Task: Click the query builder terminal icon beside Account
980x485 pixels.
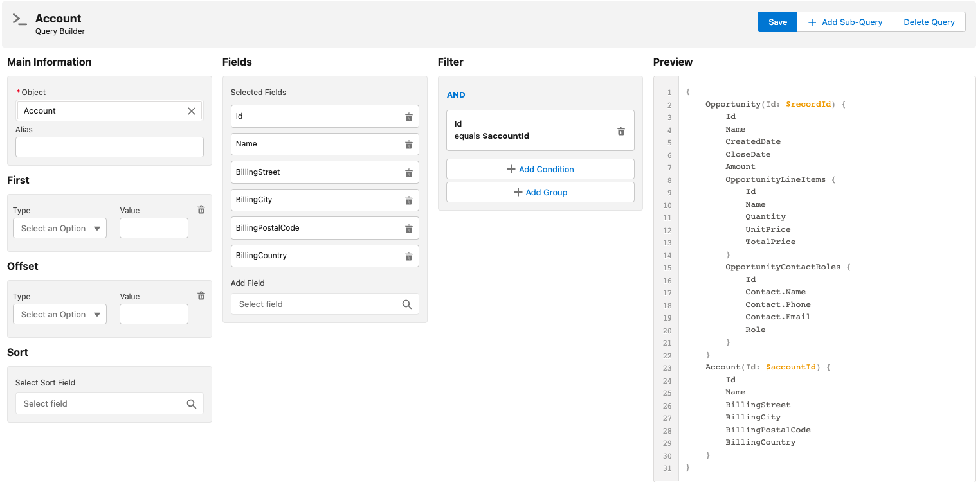Action: point(21,18)
